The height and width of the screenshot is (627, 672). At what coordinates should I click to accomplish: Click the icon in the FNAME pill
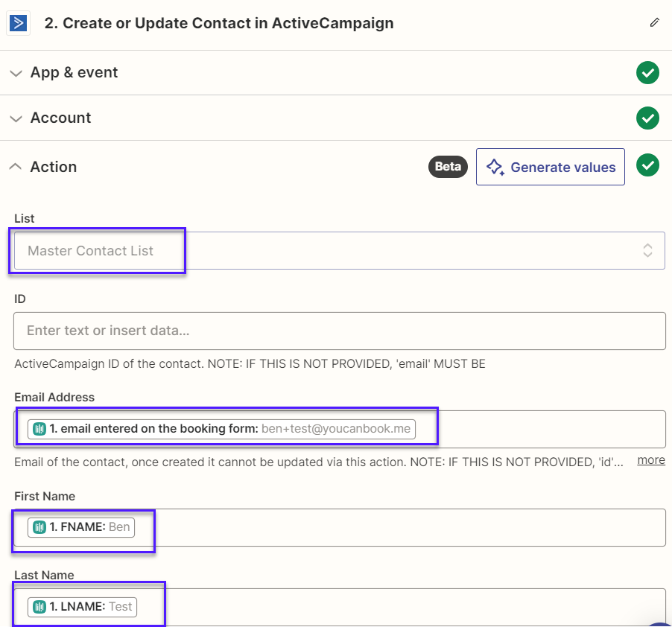tap(39, 526)
